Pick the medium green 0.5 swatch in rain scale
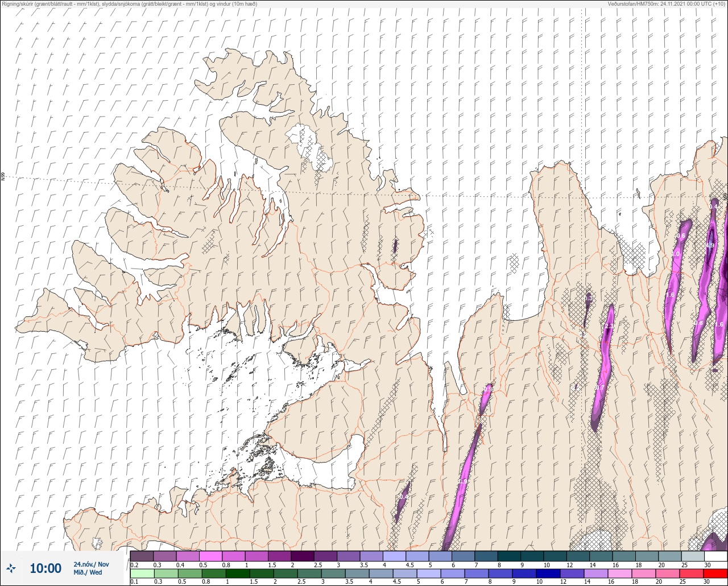This screenshot has width=728, height=586. (190, 573)
